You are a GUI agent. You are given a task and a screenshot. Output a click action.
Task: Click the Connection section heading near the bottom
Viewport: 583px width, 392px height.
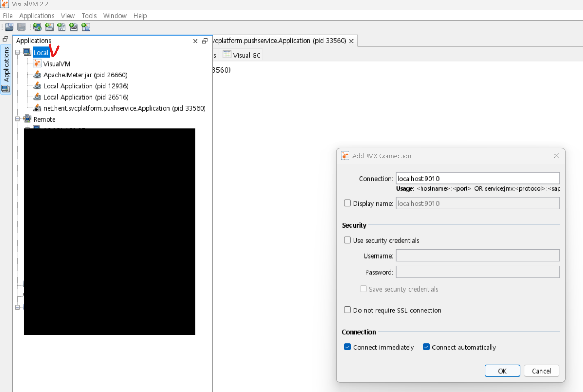tap(359, 332)
